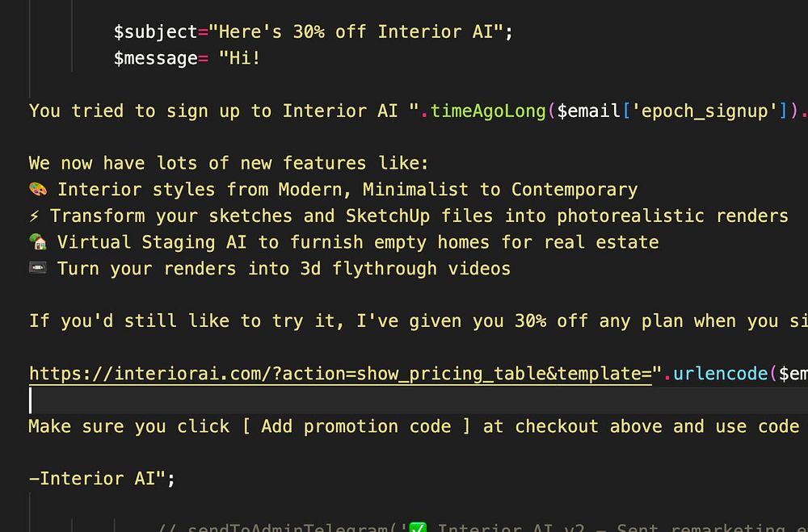Click the $message variable name
Image resolution: width=808 pixels, height=532 pixels.
(x=156, y=58)
